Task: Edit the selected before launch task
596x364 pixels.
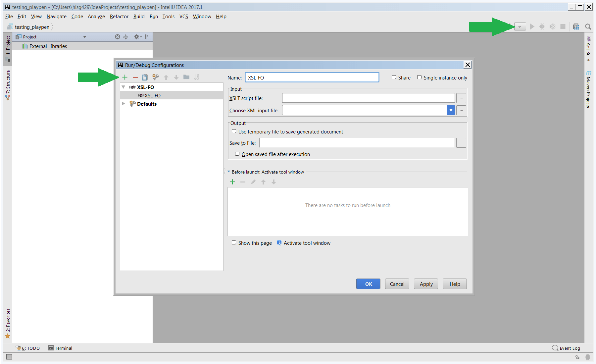Action: click(x=253, y=182)
